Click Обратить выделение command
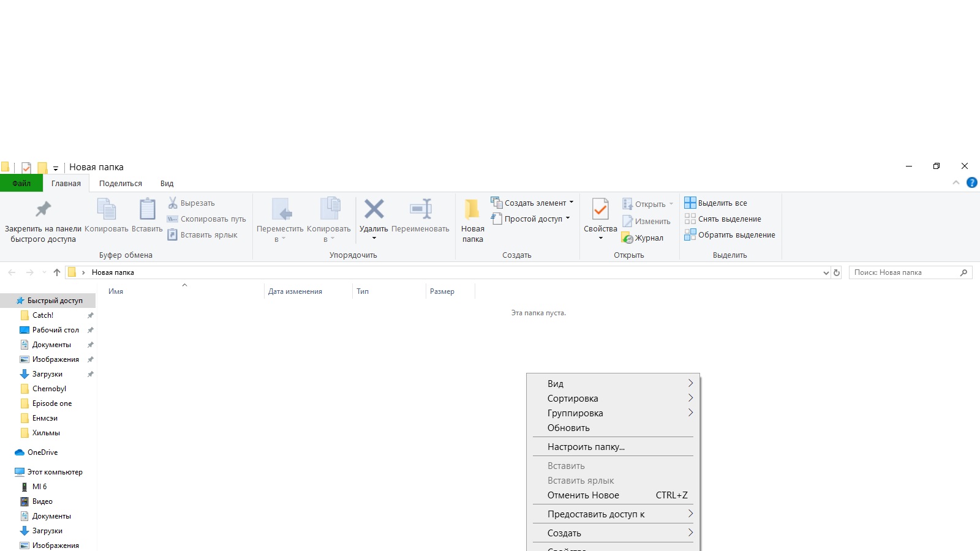 click(729, 235)
